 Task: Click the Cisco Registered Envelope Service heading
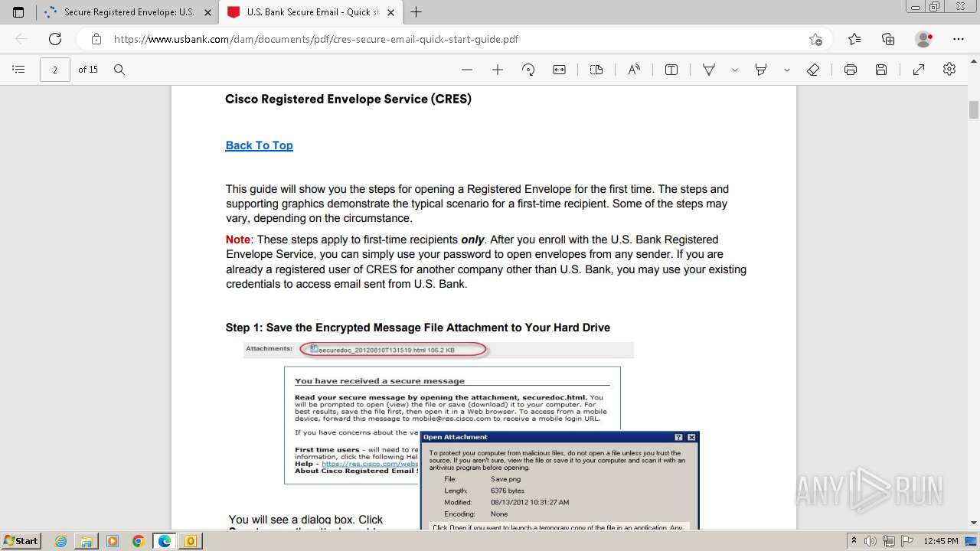pyautogui.click(x=348, y=99)
